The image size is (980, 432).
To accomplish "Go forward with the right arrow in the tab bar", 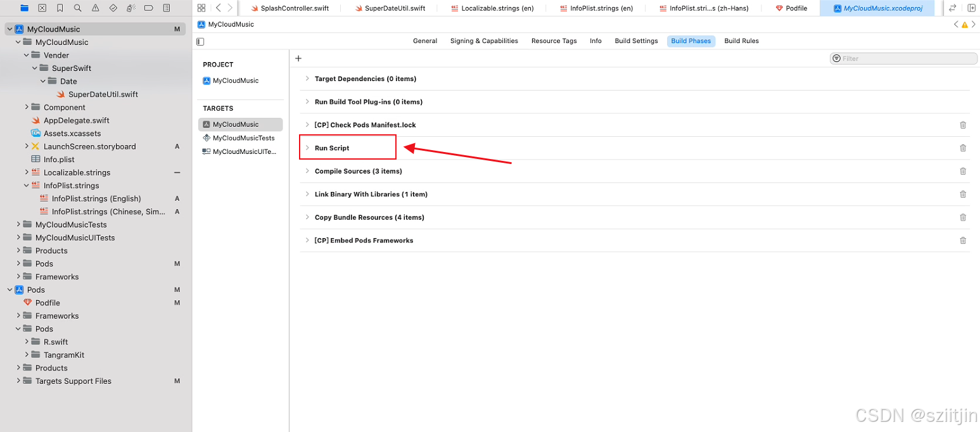I will coord(230,8).
